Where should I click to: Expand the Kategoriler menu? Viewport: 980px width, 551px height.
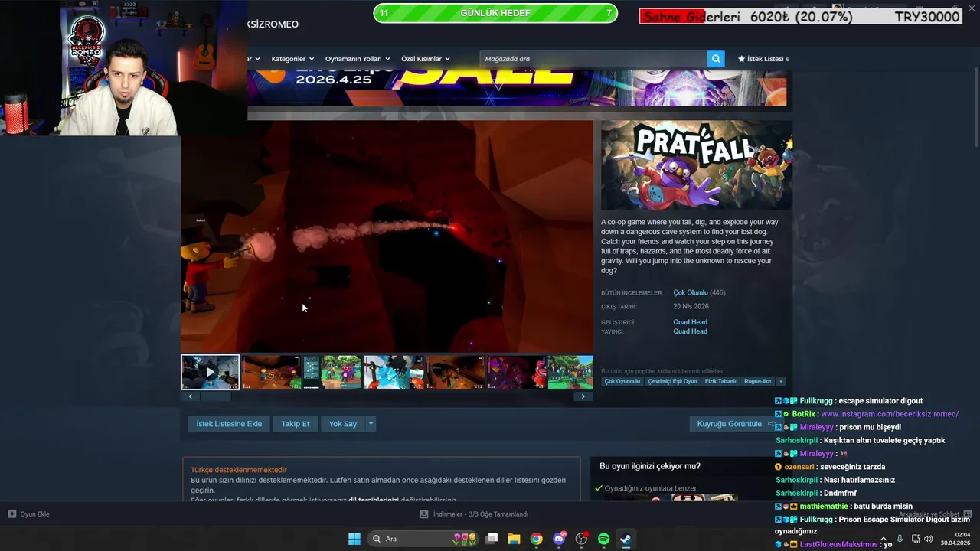292,59
